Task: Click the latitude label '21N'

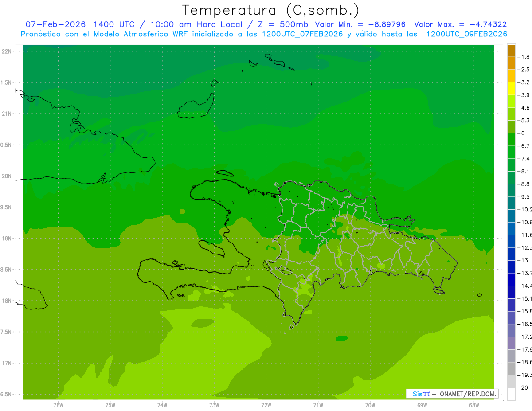Action: (x=7, y=114)
